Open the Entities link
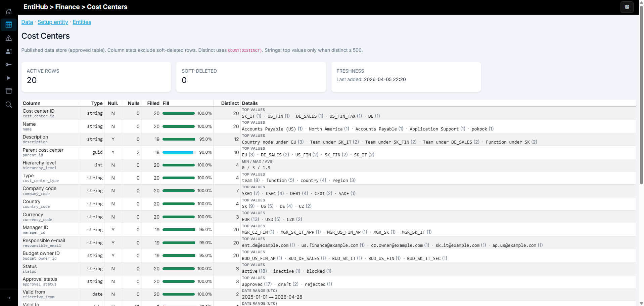The image size is (644, 306). 82,22
